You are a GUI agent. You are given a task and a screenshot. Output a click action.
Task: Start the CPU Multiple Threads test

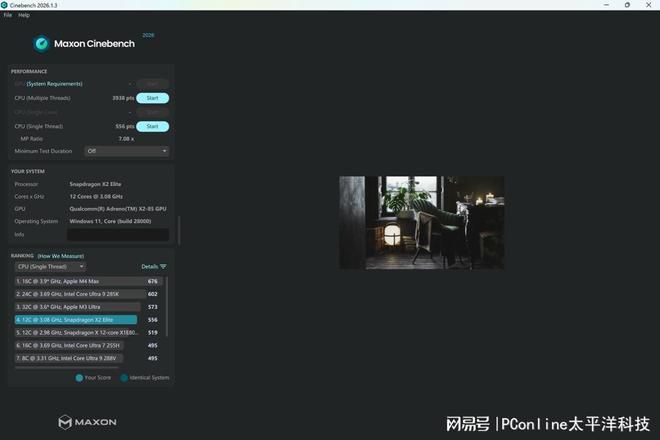pyautogui.click(x=152, y=98)
